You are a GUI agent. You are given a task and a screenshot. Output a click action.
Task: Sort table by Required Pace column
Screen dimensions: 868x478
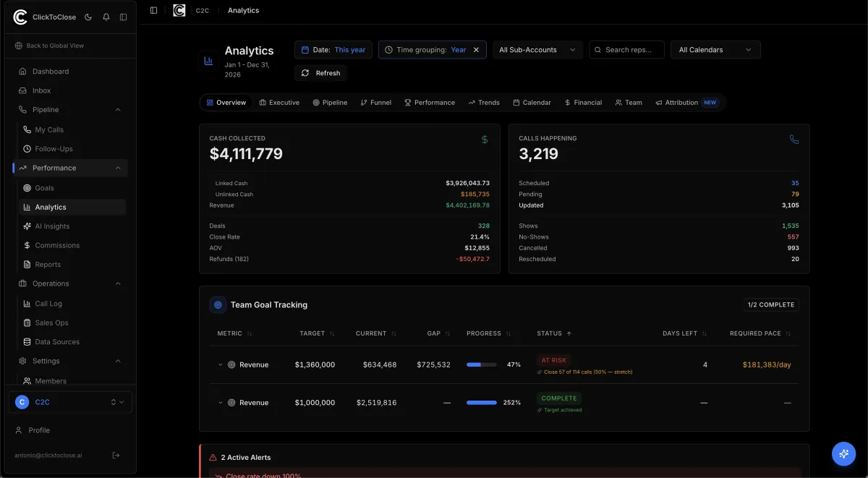[x=760, y=333]
